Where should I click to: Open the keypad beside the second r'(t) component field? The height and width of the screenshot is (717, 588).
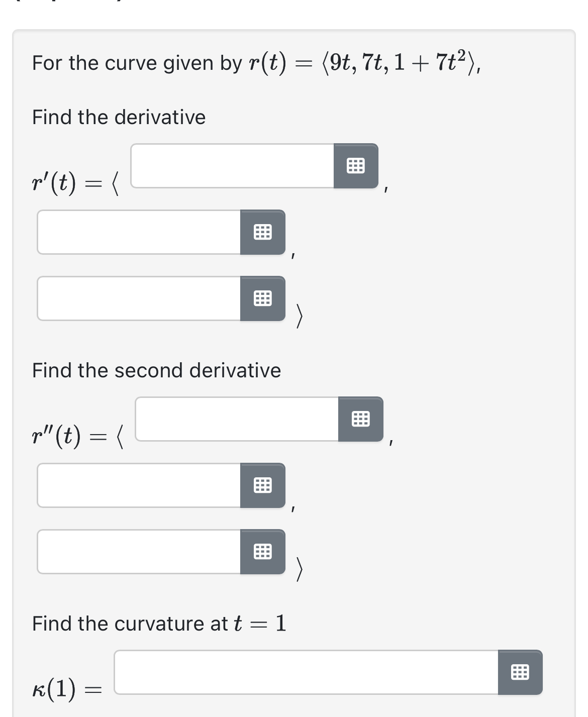coord(263,233)
